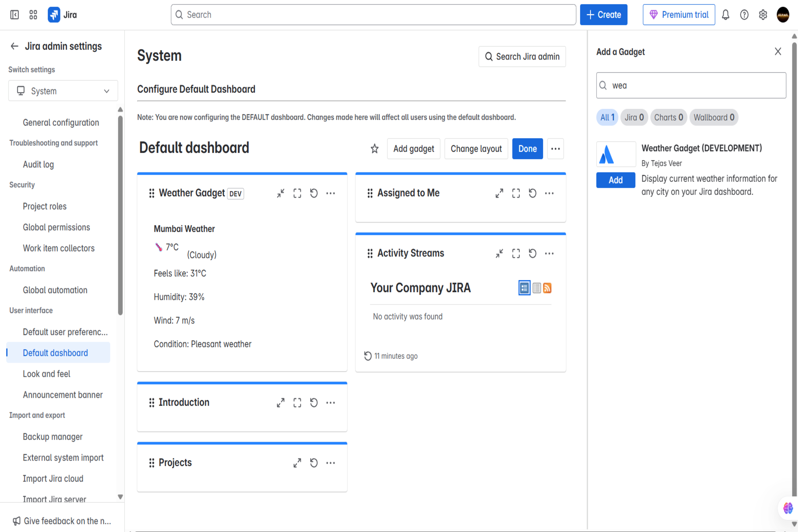The height and width of the screenshot is (532, 798).
Task: Open the System switch settings dropdown
Action: pos(63,91)
